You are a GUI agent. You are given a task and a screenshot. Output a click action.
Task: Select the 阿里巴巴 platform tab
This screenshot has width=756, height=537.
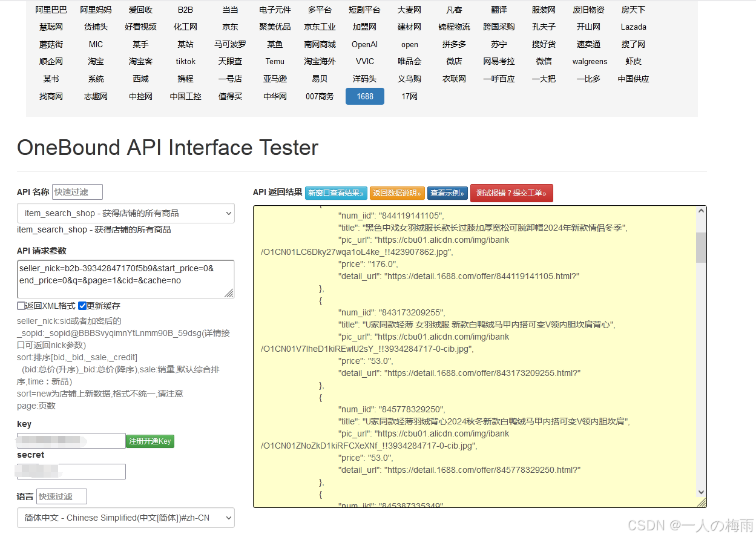51,10
